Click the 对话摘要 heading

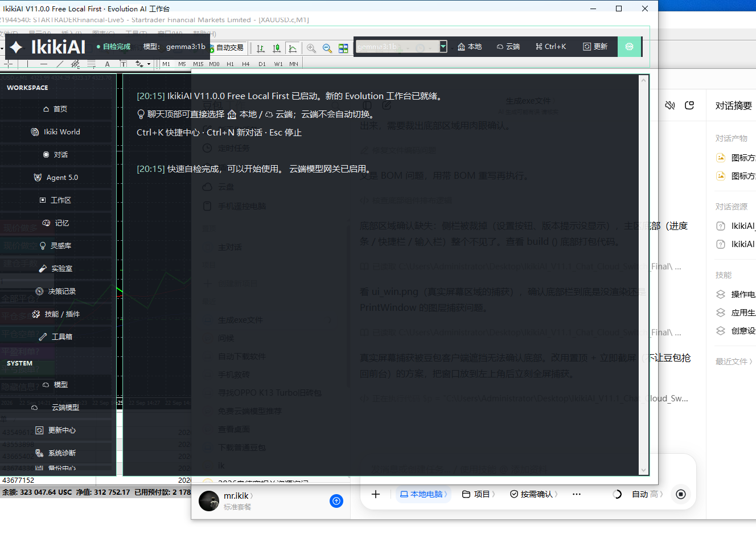[x=734, y=106]
